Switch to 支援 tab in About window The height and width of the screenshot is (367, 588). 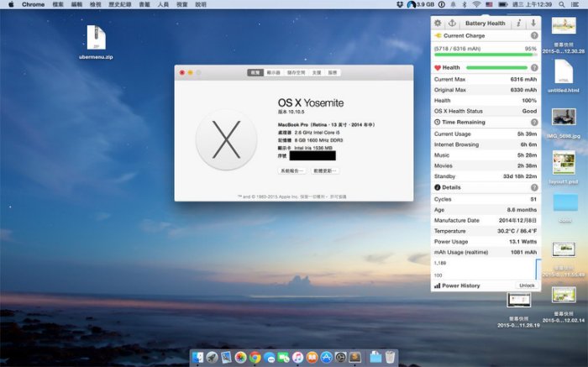[317, 72]
